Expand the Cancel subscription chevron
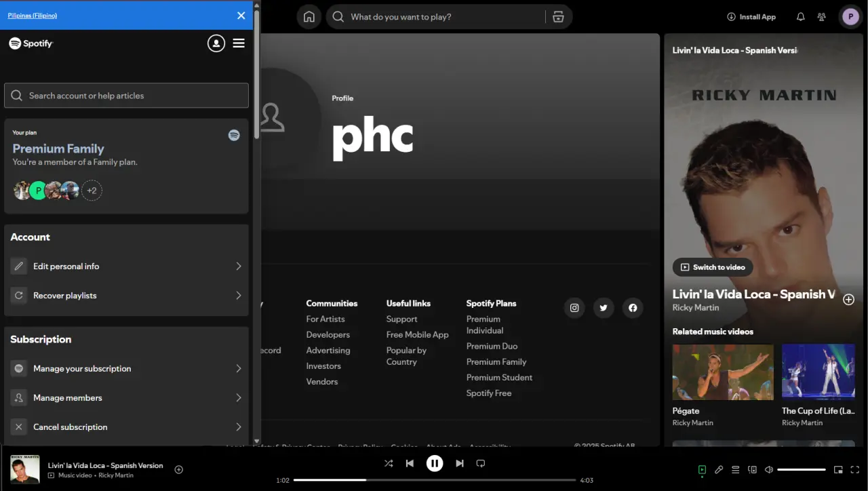Image resolution: width=868 pixels, height=491 pixels. pyautogui.click(x=239, y=427)
